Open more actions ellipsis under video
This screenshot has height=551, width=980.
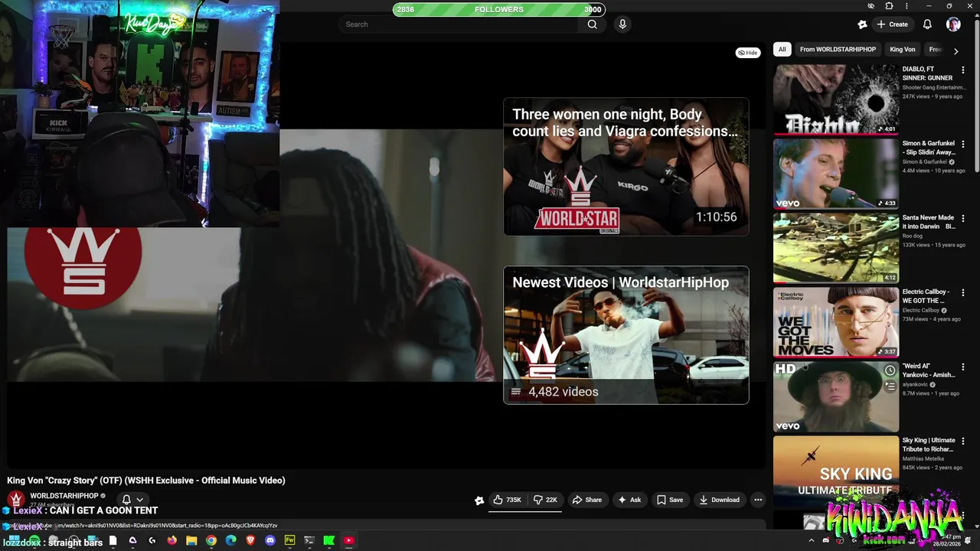[758, 500]
